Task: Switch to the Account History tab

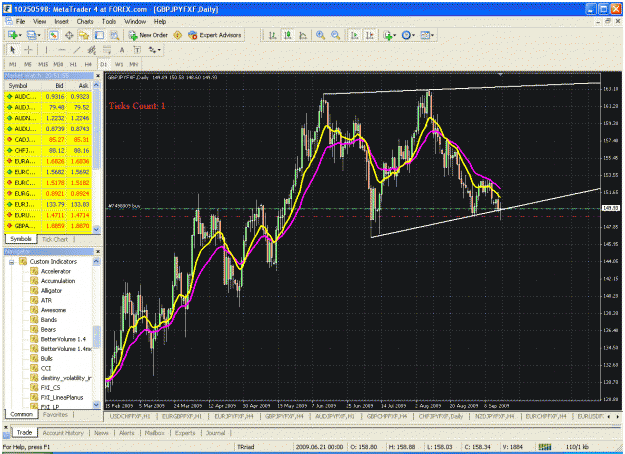Action: (x=63, y=433)
